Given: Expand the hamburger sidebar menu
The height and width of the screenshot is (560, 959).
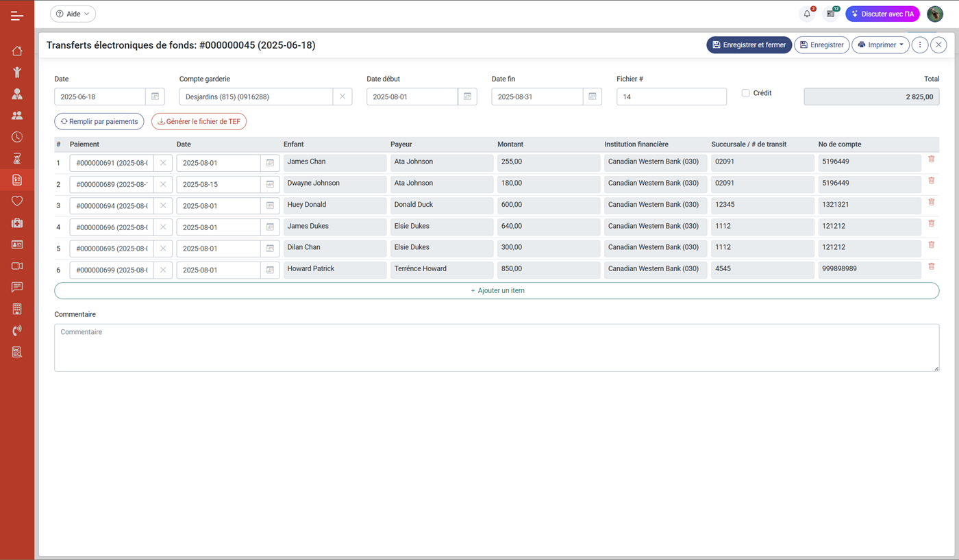Looking at the screenshot, I should click(x=17, y=16).
